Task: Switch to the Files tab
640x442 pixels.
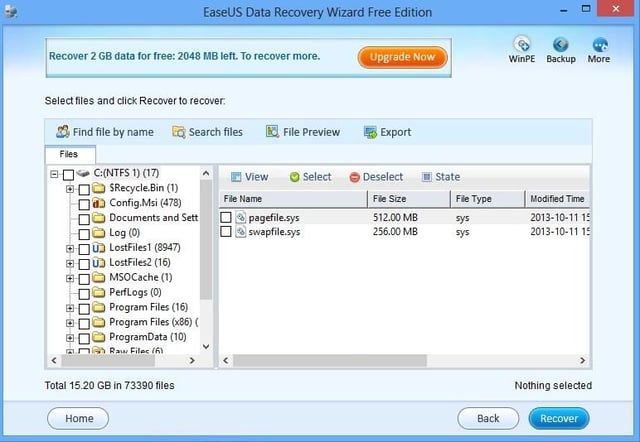Action: coord(69,154)
